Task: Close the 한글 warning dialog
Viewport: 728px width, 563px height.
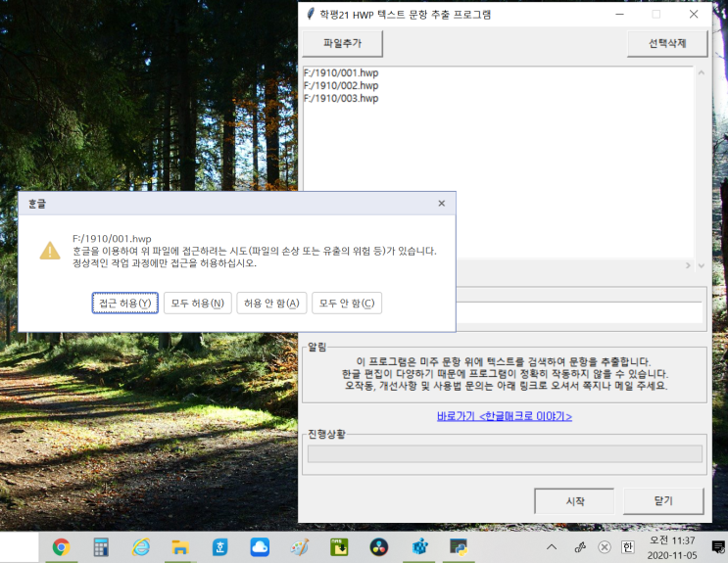Action: [442, 204]
